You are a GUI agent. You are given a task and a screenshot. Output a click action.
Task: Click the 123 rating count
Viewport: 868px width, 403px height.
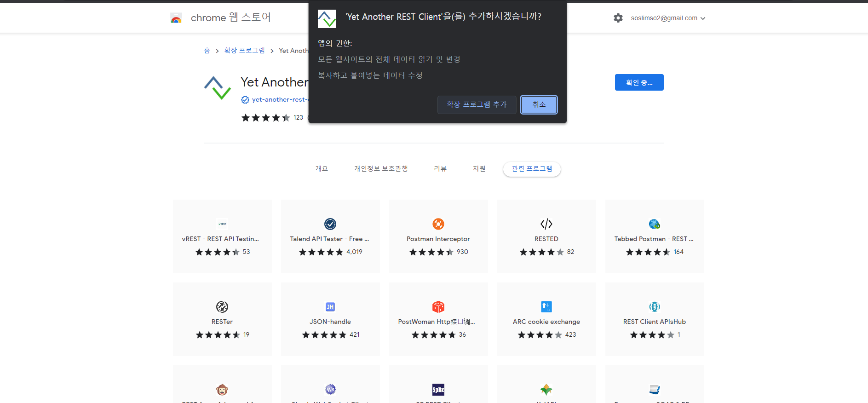pos(299,118)
